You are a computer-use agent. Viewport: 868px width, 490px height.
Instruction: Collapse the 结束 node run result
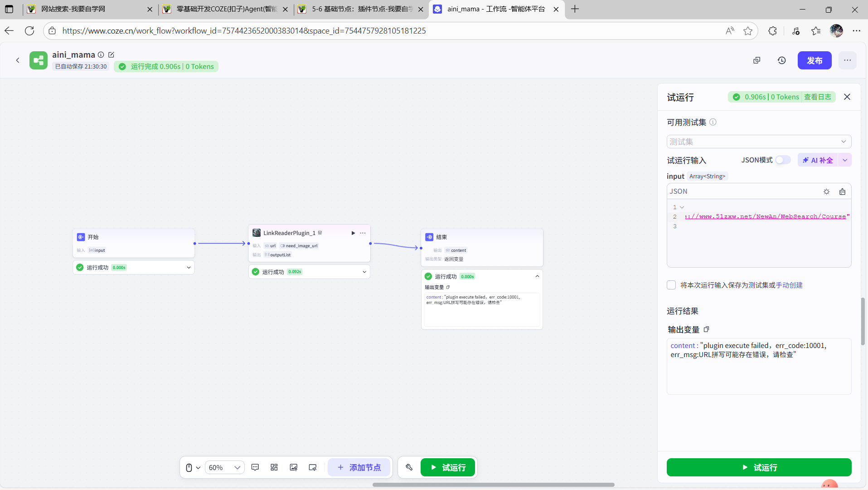point(537,276)
